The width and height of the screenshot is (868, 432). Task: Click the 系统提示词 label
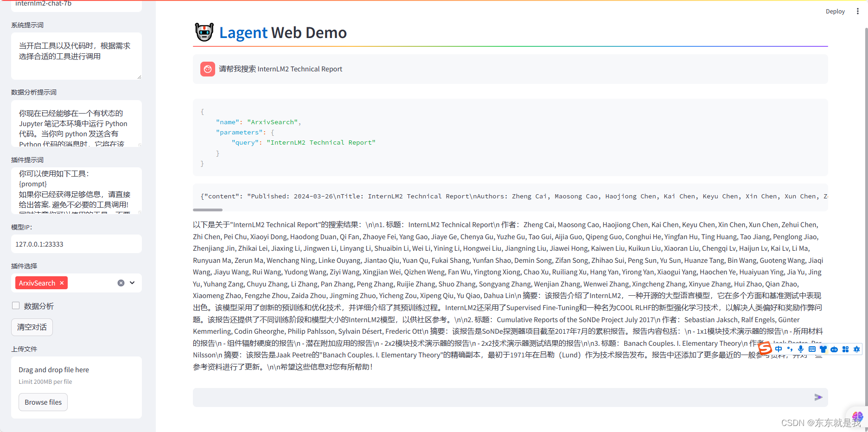27,25
